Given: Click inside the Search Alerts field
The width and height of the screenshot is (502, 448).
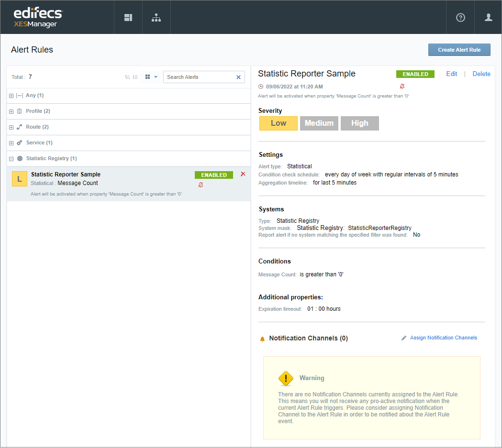Looking at the screenshot, I should (x=199, y=77).
